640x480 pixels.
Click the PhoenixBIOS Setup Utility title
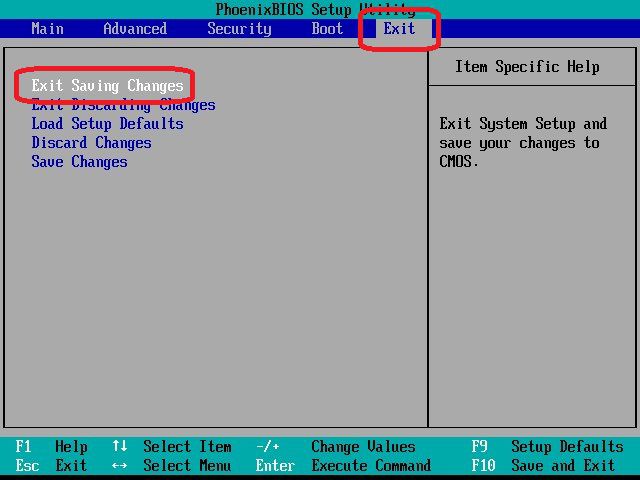click(315, 9)
